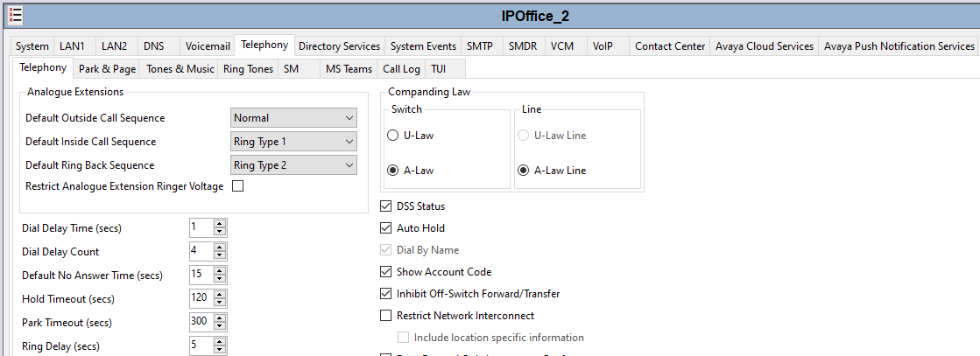Toggle the Auto Hold checkbox
The width and height of the screenshot is (980, 356).
[x=385, y=228]
